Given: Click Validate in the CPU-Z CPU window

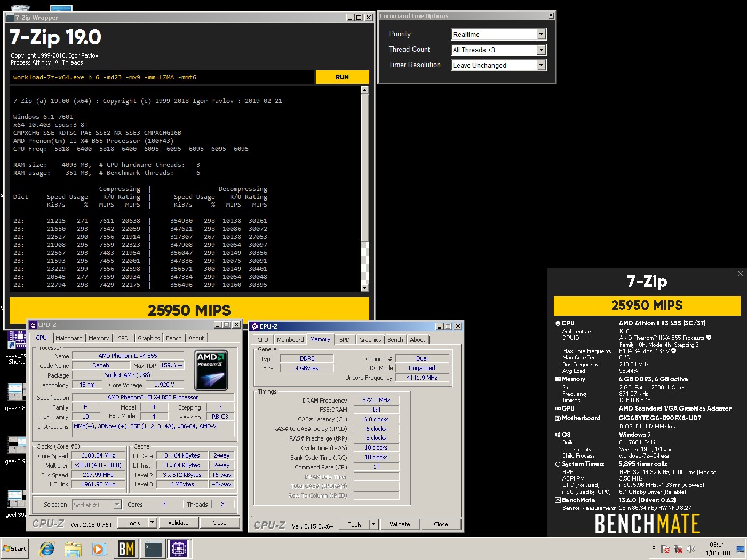Looking at the screenshot, I should tap(178, 523).
